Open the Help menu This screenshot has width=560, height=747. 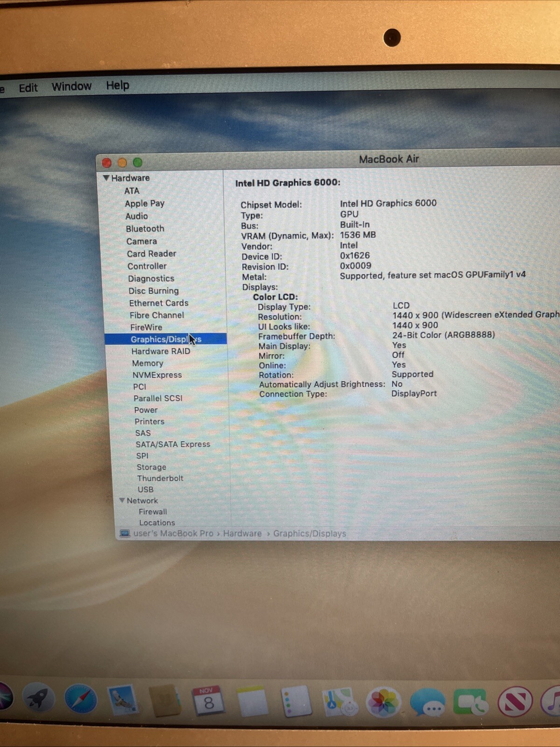[117, 85]
